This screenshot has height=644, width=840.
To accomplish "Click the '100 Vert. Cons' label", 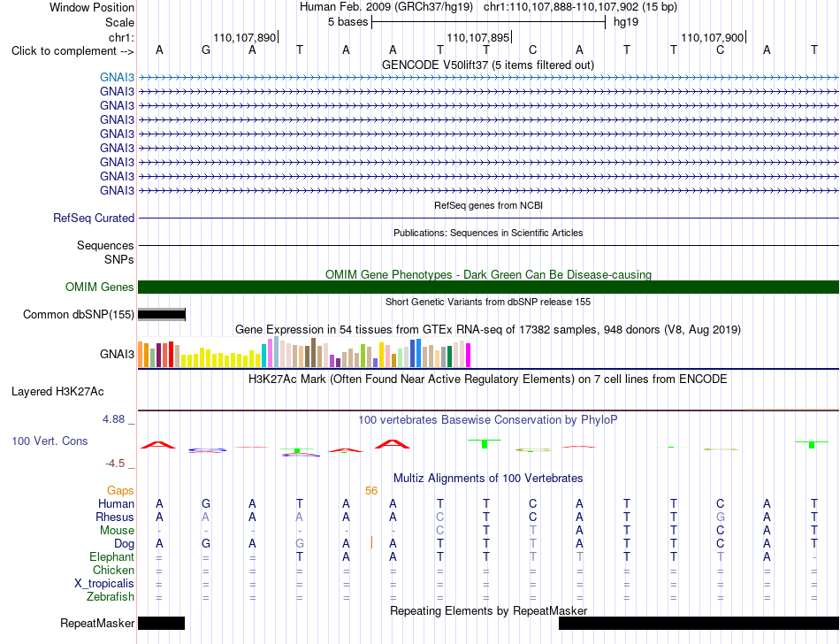I will (50, 441).
